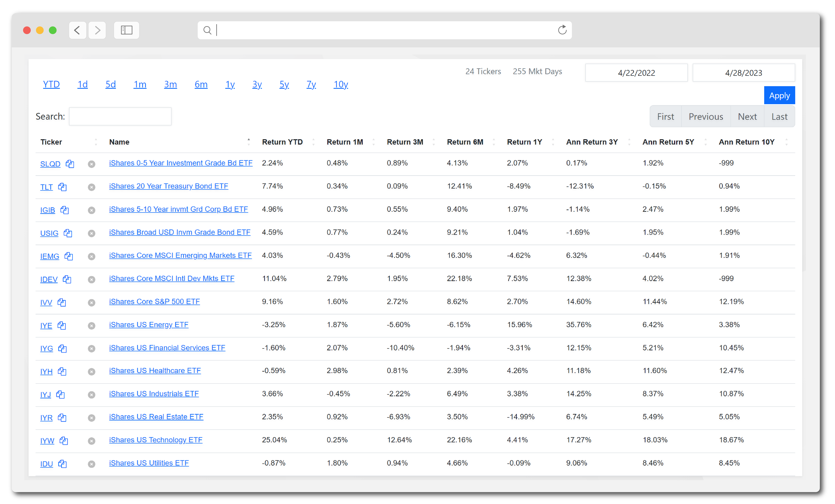Copy the IYE ticker with its clipboard icon

click(61, 325)
